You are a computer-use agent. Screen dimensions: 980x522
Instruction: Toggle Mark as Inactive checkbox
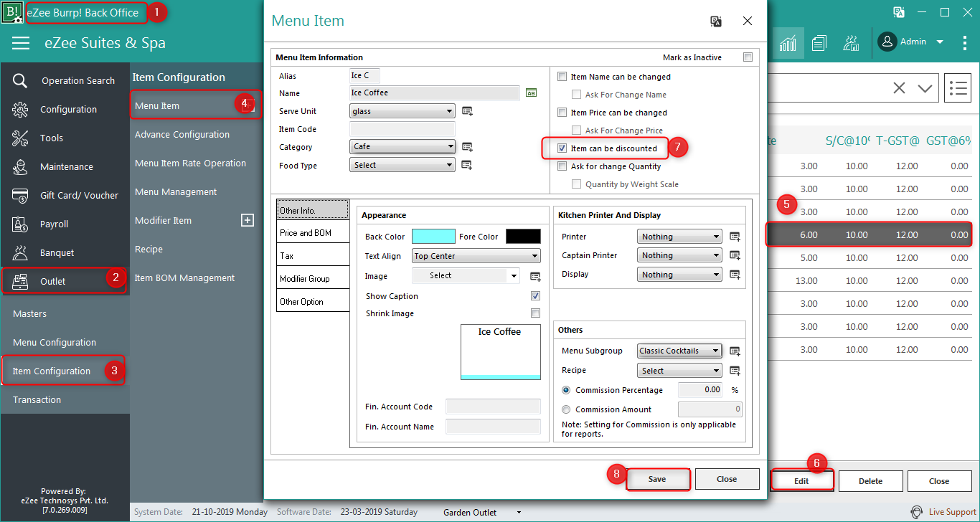point(748,57)
